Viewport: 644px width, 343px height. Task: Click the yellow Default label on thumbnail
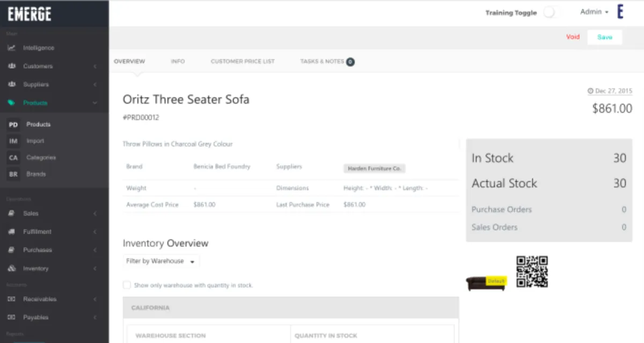click(496, 281)
